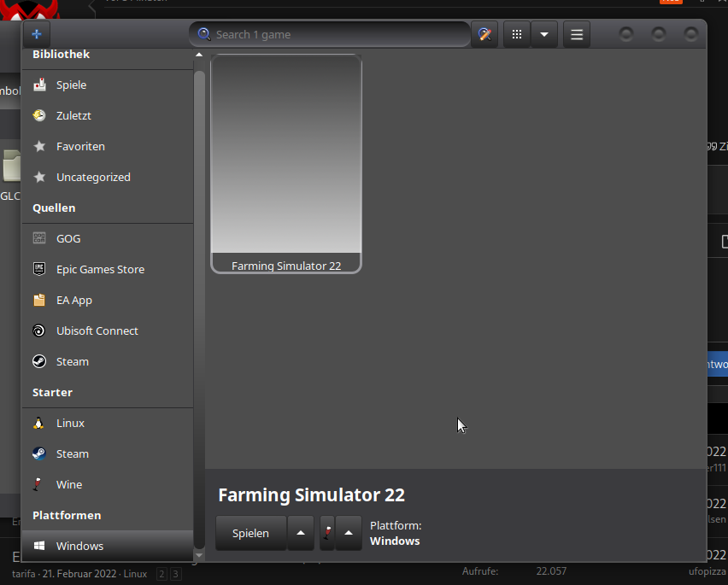Image resolution: width=728 pixels, height=585 pixels.
Task: Click leftmost round window control button
Action: point(626,34)
